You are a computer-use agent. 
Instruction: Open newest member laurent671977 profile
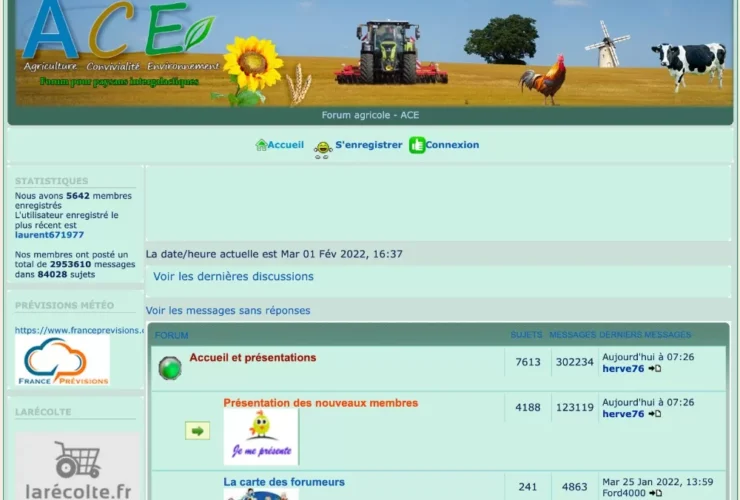click(x=49, y=235)
